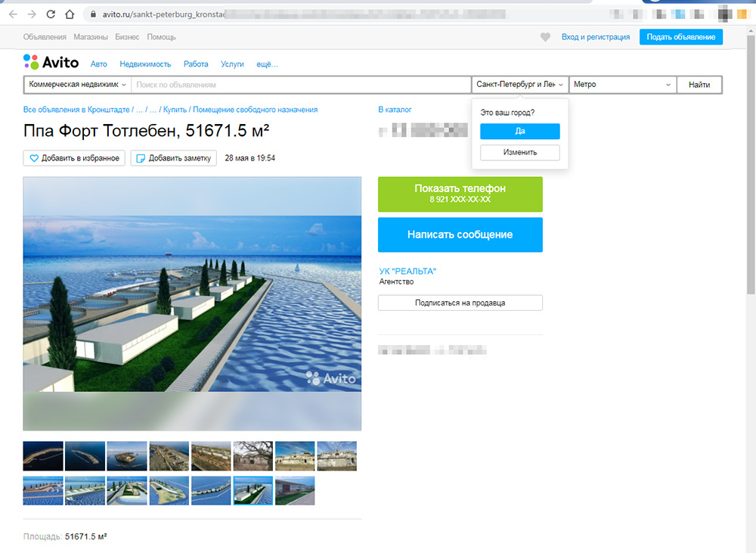Click the Написать сообщение button
This screenshot has height=553, width=756.
[x=460, y=235]
